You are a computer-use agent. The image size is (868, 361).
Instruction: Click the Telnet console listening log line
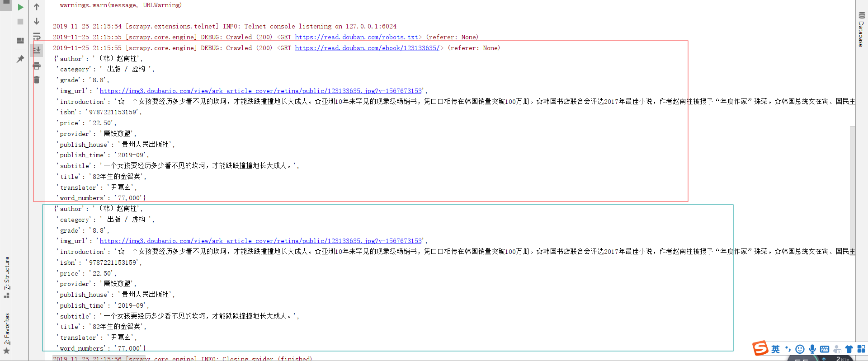(225, 26)
